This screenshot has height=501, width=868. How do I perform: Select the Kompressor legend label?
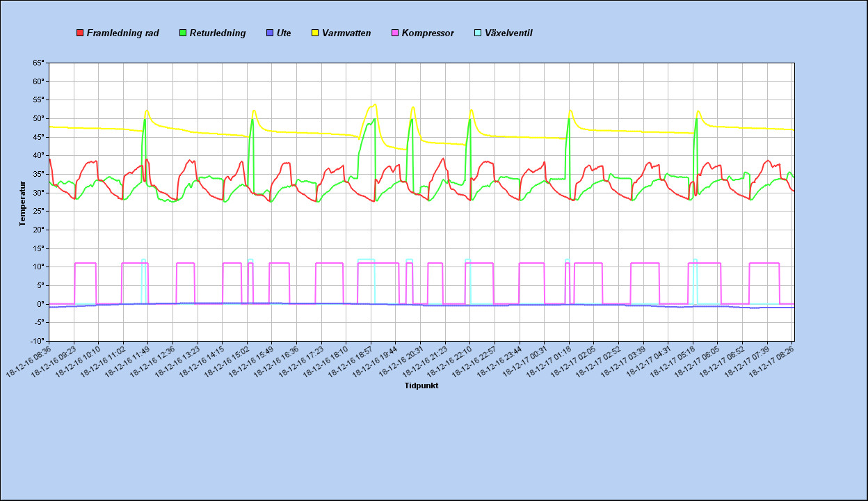click(428, 33)
